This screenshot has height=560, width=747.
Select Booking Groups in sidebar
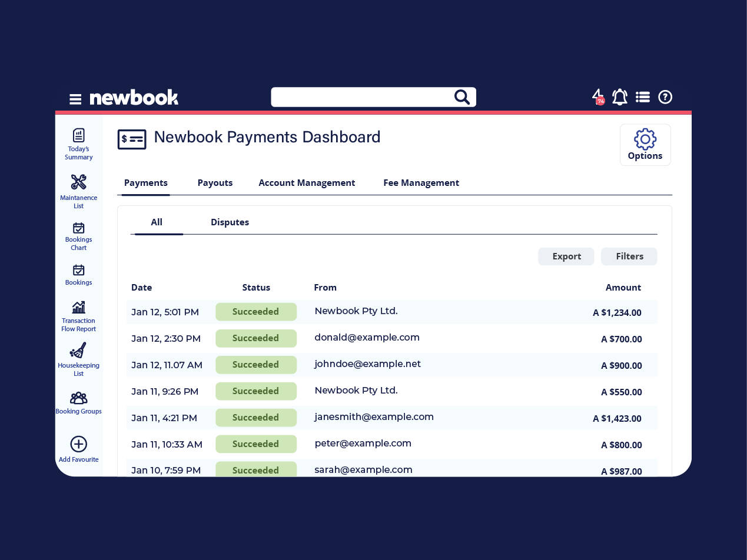click(78, 403)
